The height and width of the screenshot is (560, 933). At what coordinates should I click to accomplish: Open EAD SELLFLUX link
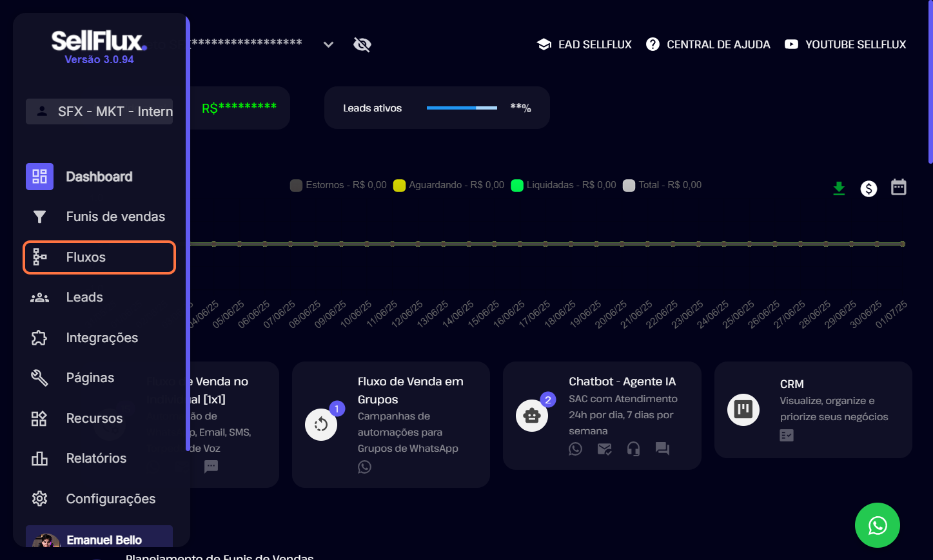(584, 44)
